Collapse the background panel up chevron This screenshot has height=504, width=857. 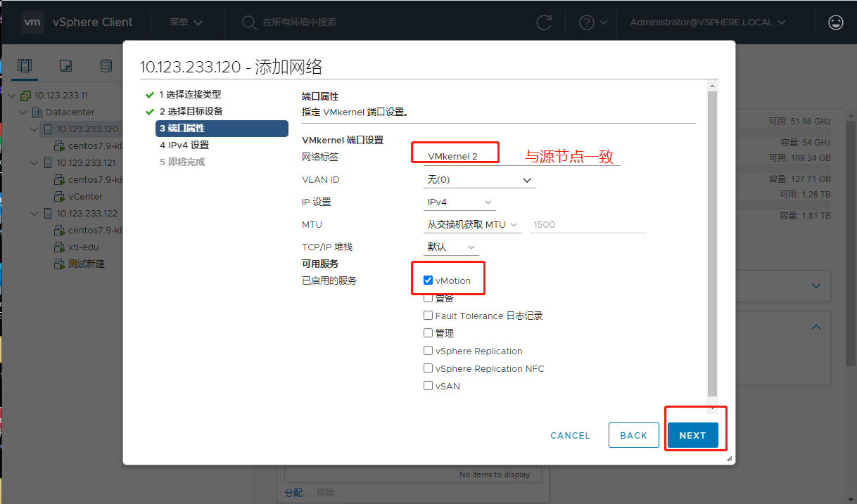[x=816, y=328]
